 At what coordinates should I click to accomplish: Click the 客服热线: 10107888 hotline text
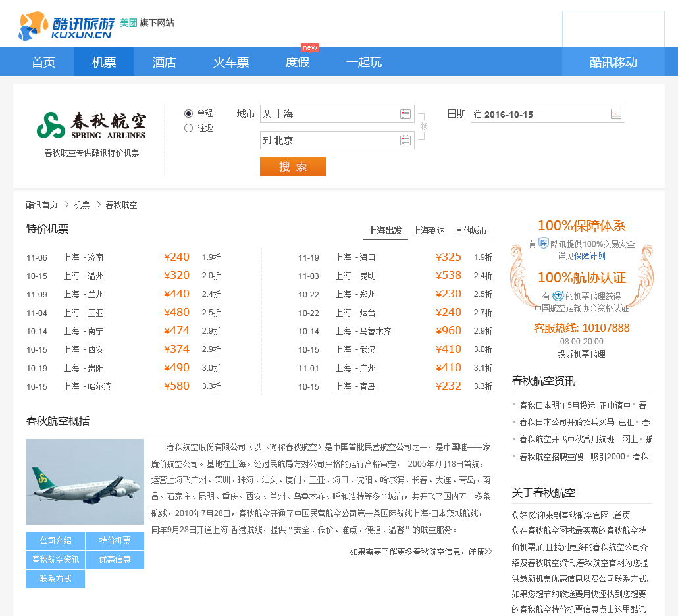coord(582,328)
